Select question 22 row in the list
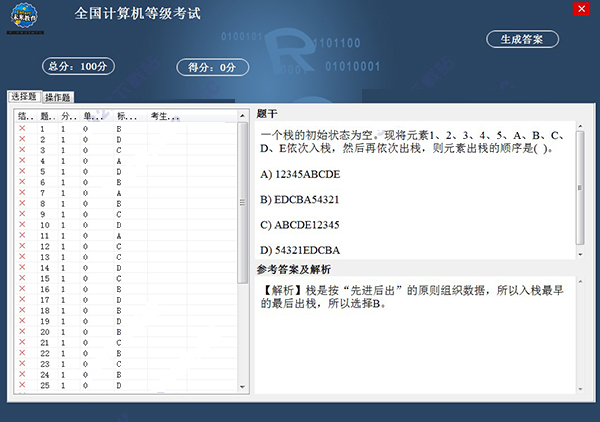 pyautogui.click(x=126, y=354)
